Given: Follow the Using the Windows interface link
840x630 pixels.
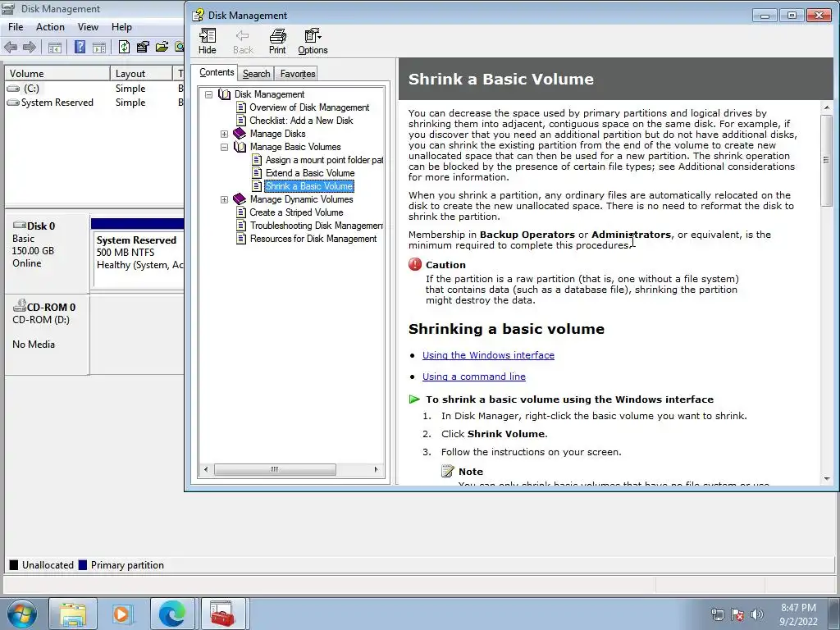Looking at the screenshot, I should point(488,355).
